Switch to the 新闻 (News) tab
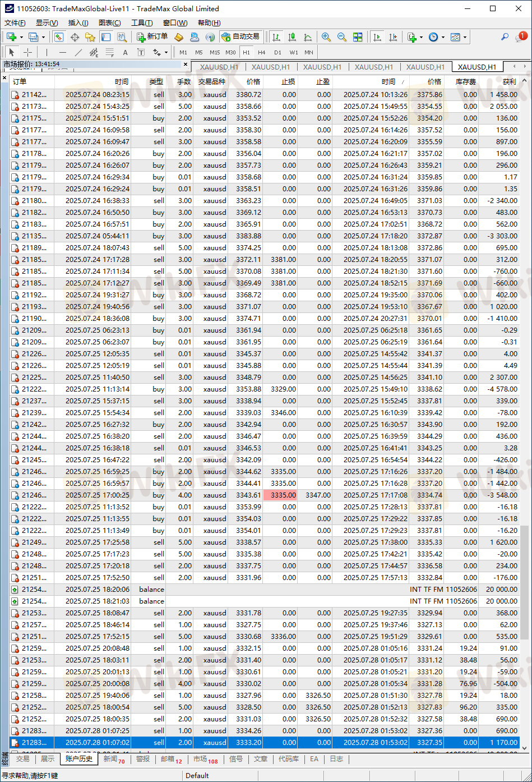532x782 pixels. (x=113, y=758)
